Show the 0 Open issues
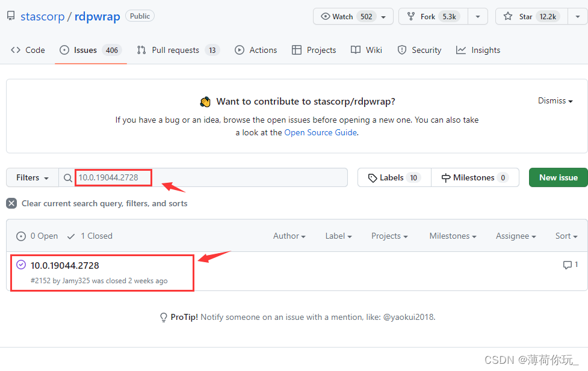 tap(37, 236)
